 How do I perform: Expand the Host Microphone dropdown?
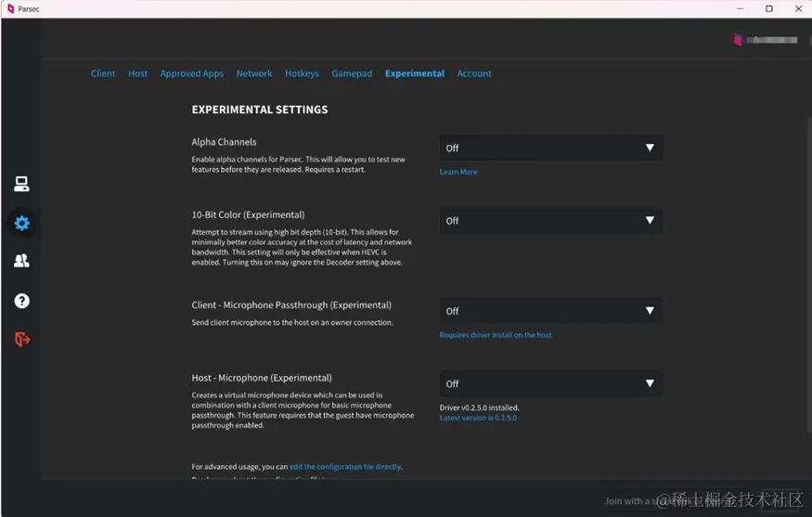coord(551,384)
